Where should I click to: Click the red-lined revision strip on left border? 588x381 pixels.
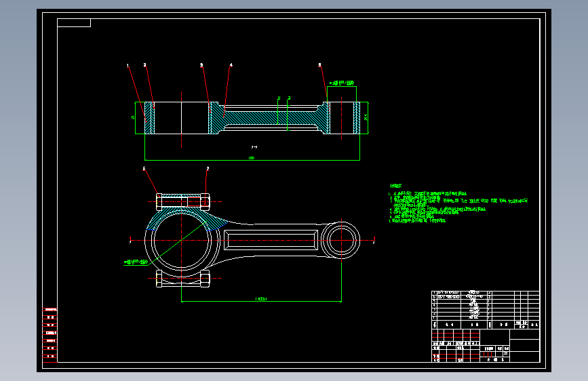(x=50, y=335)
